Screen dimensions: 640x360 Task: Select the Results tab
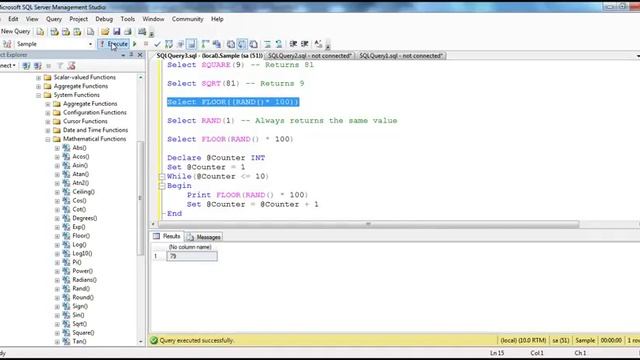coord(167,237)
